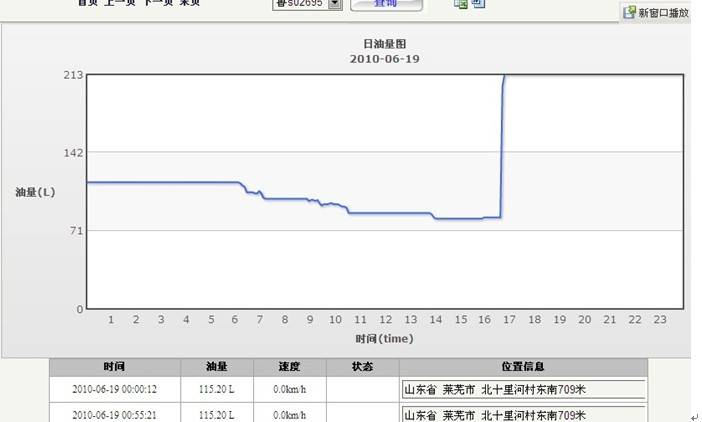702x422 pixels.
Task: Click the 日油量图 chart title
Action: click(x=384, y=44)
